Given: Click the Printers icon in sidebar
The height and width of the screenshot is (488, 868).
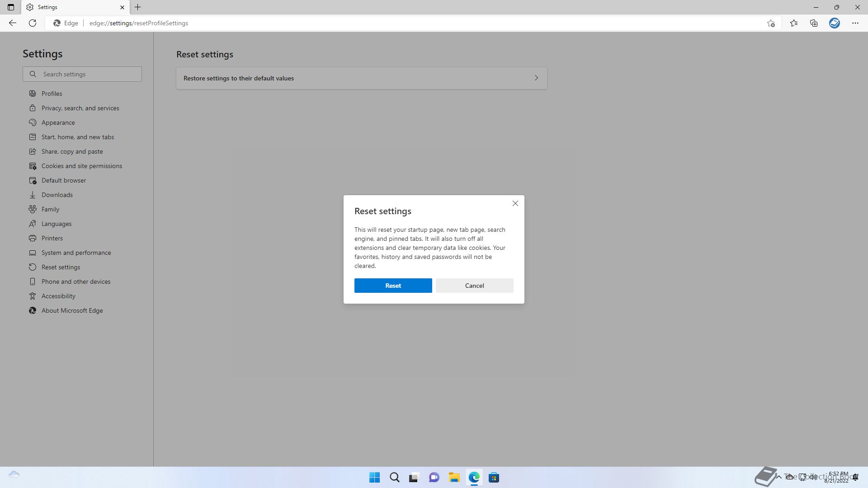Looking at the screenshot, I should [33, 238].
